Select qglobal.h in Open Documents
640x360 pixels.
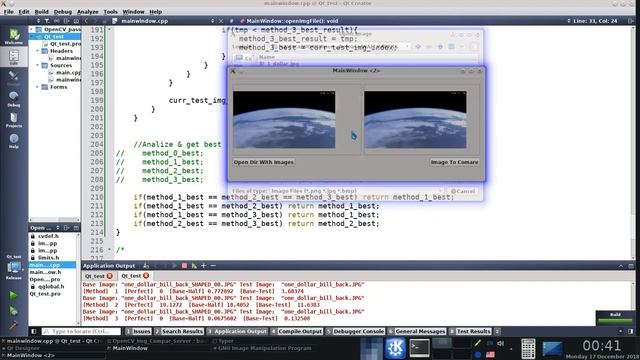coord(51,287)
